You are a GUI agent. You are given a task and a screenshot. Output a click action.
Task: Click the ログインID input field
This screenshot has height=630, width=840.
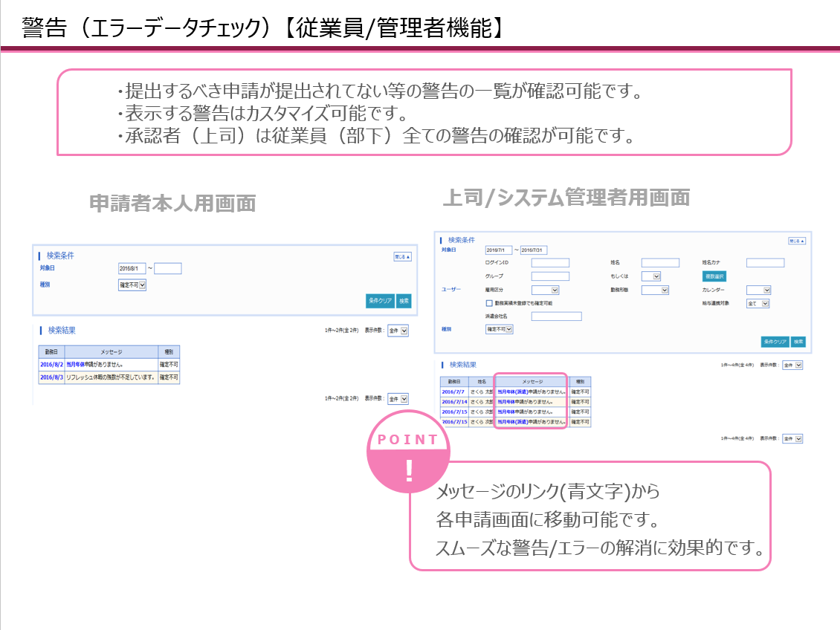(x=549, y=262)
